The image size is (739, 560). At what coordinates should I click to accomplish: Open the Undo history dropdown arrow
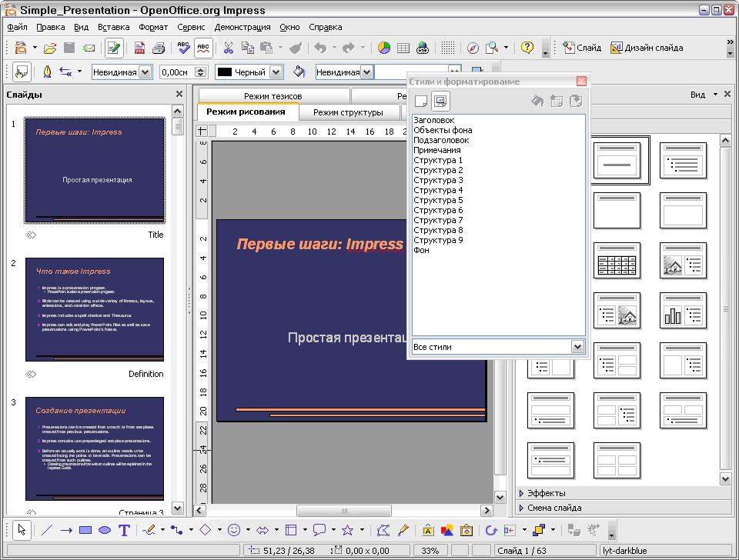pos(334,48)
